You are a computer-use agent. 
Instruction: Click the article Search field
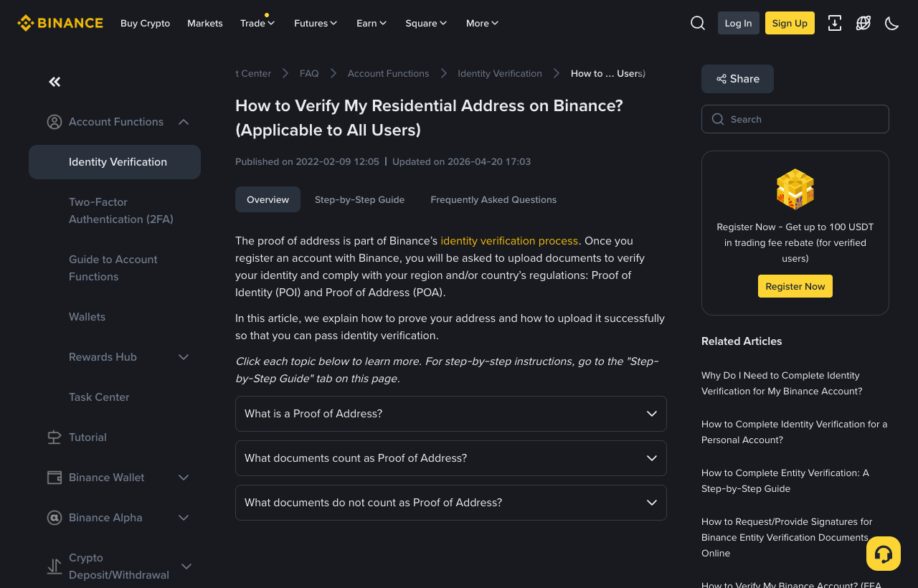795,119
